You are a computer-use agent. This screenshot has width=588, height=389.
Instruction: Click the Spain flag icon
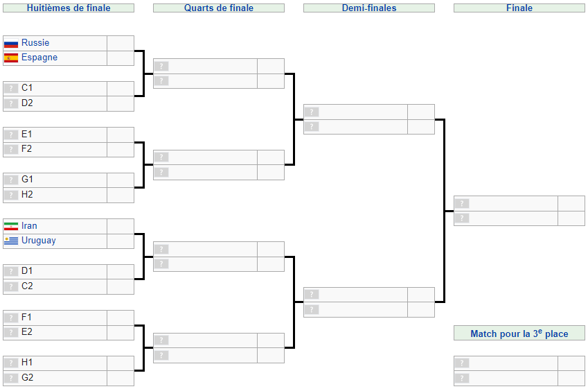(x=11, y=58)
